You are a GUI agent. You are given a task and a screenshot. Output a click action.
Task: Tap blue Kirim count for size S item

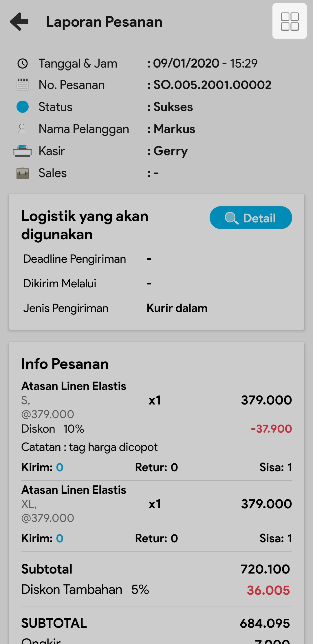[x=60, y=467]
